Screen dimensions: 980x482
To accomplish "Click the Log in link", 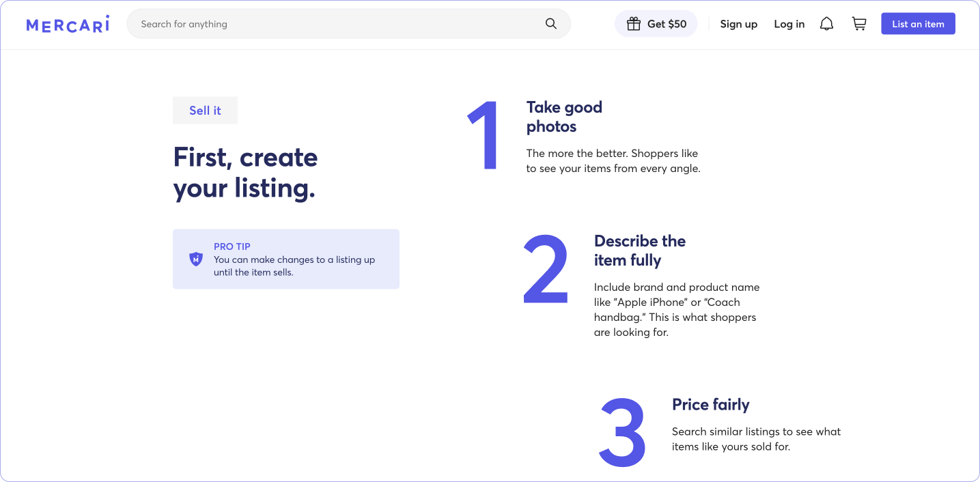I will click(x=789, y=23).
